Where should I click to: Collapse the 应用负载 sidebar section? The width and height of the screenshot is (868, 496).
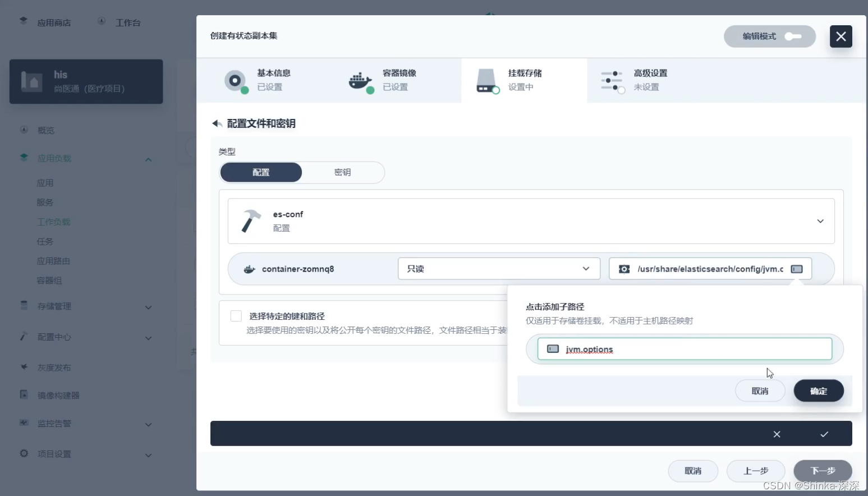click(x=148, y=159)
